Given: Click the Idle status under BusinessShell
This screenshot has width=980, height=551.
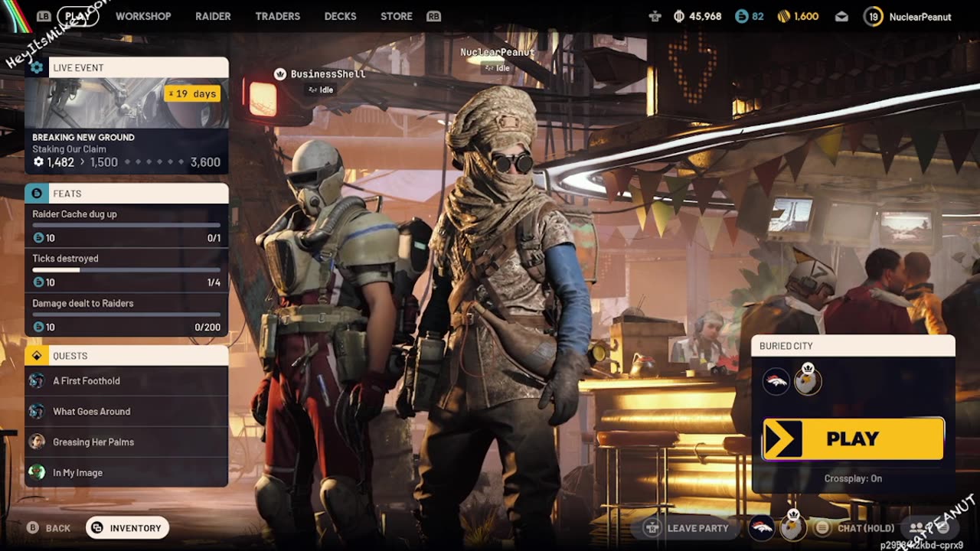Looking at the screenshot, I should point(321,90).
